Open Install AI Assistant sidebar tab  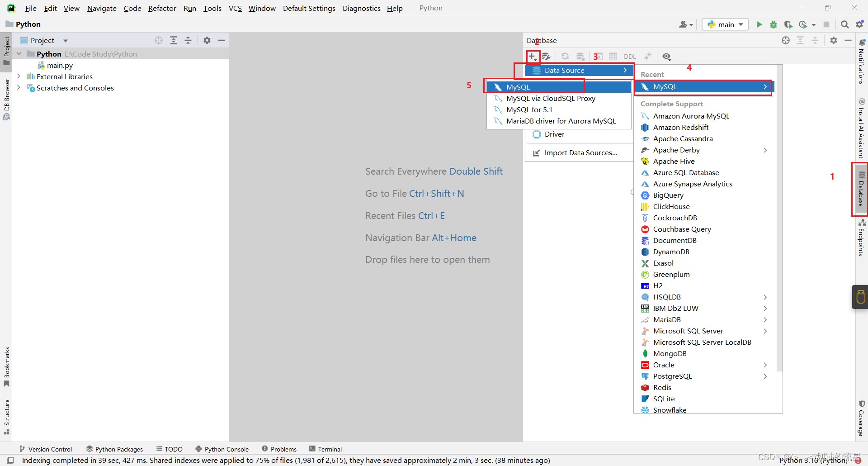point(861,128)
